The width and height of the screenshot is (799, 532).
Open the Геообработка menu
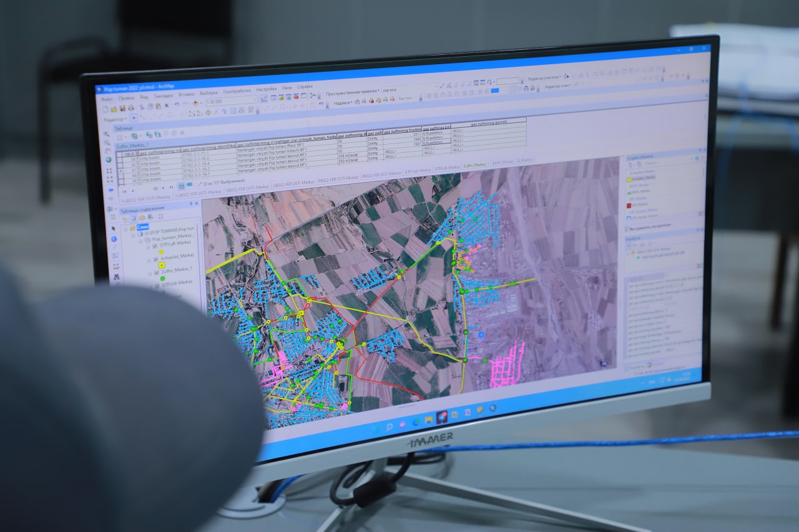[x=237, y=92]
